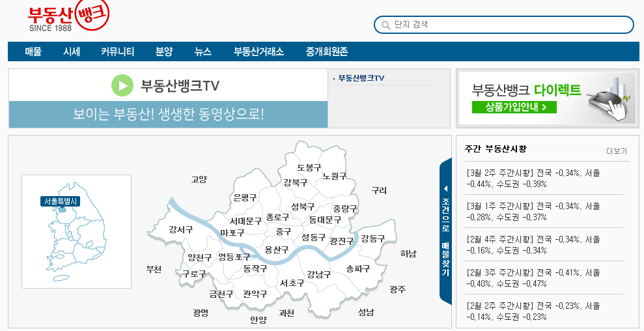
Task: Click the neighboring city 과천 label
Action: (x=287, y=313)
